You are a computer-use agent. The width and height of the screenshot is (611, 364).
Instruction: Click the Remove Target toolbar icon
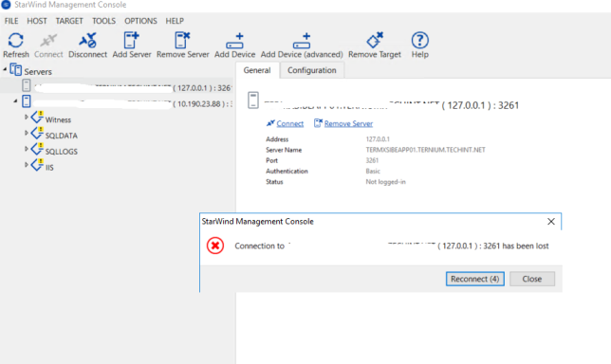[x=375, y=40]
